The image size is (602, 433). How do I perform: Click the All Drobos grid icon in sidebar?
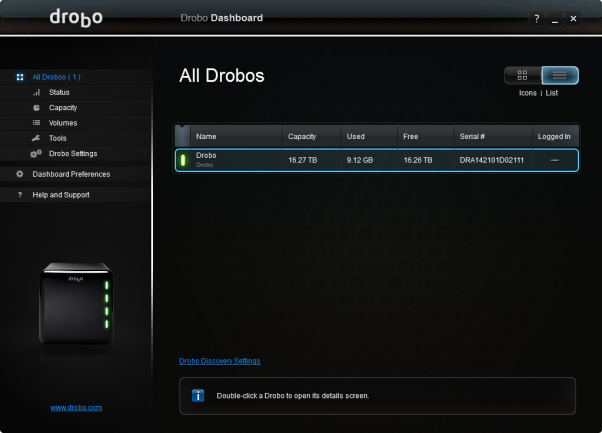coord(20,77)
